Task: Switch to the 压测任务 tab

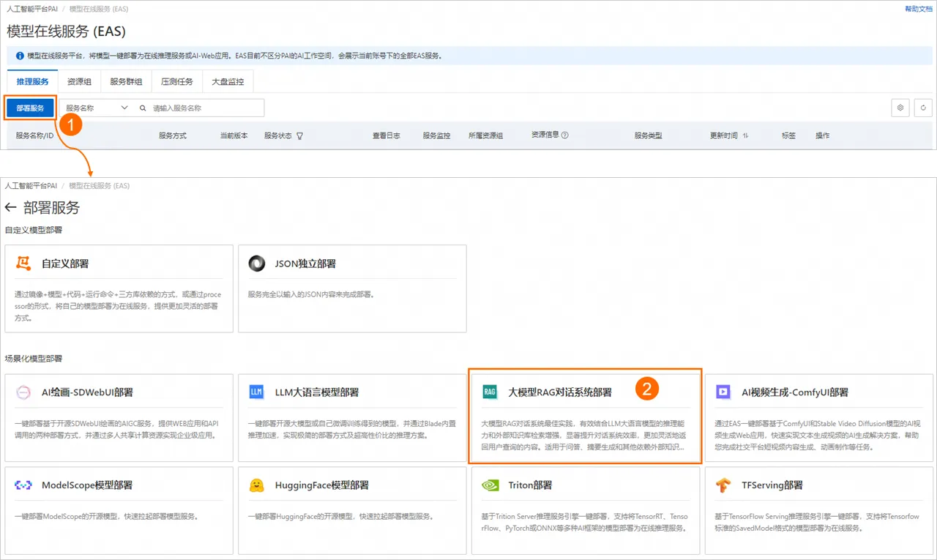Action: click(176, 81)
